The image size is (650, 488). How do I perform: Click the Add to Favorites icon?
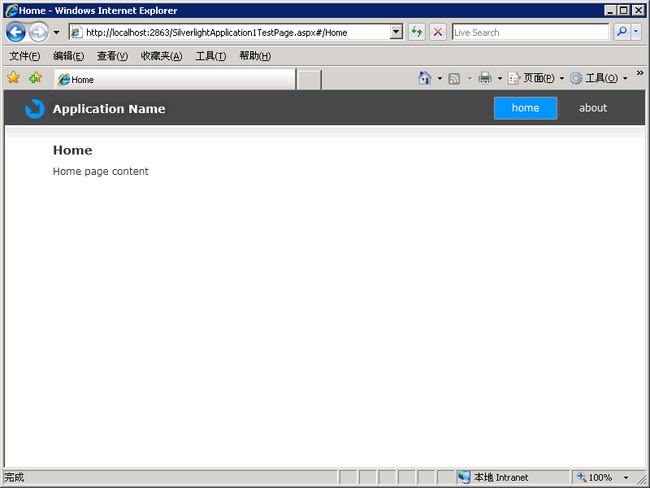[36, 77]
